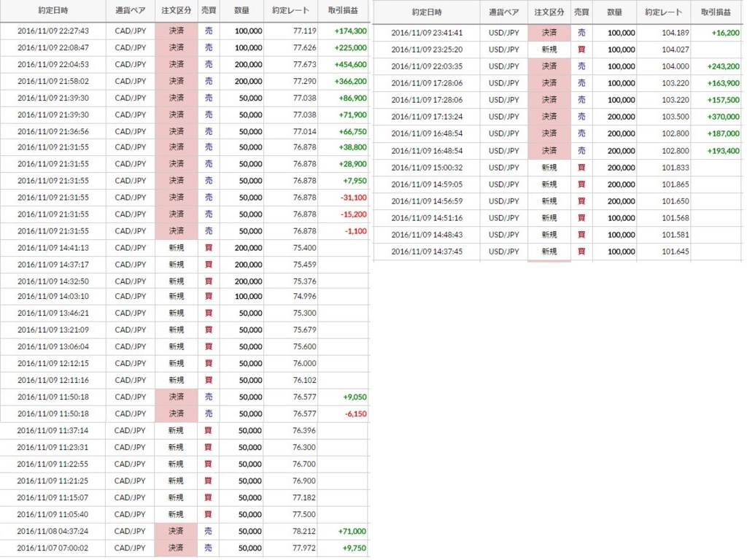Image resolution: width=747 pixels, height=560 pixels.
Task: Select the timestamp 2016/11/09 11:23:31
Action: pos(53,447)
